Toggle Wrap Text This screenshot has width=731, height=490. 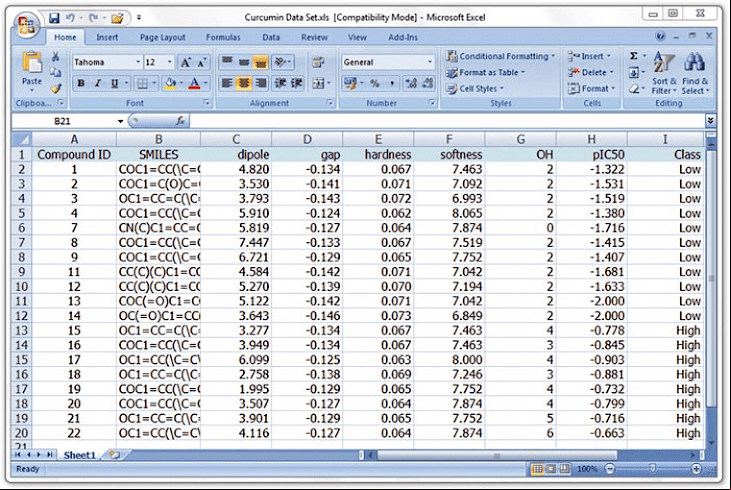pos(318,62)
